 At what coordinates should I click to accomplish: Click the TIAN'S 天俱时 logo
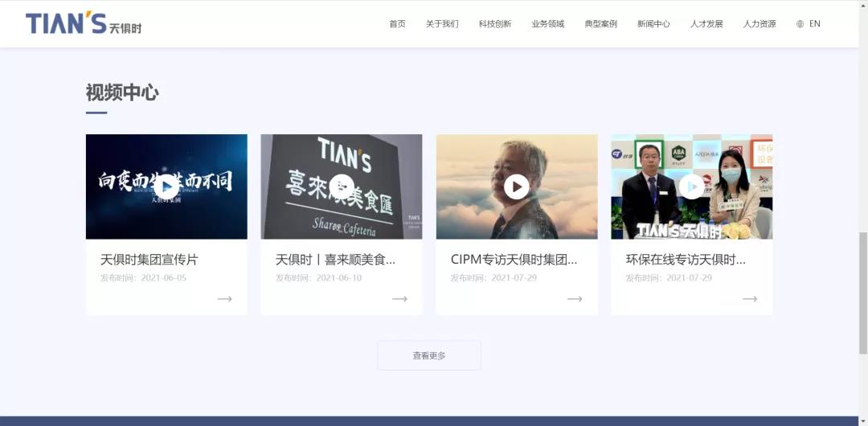84,24
